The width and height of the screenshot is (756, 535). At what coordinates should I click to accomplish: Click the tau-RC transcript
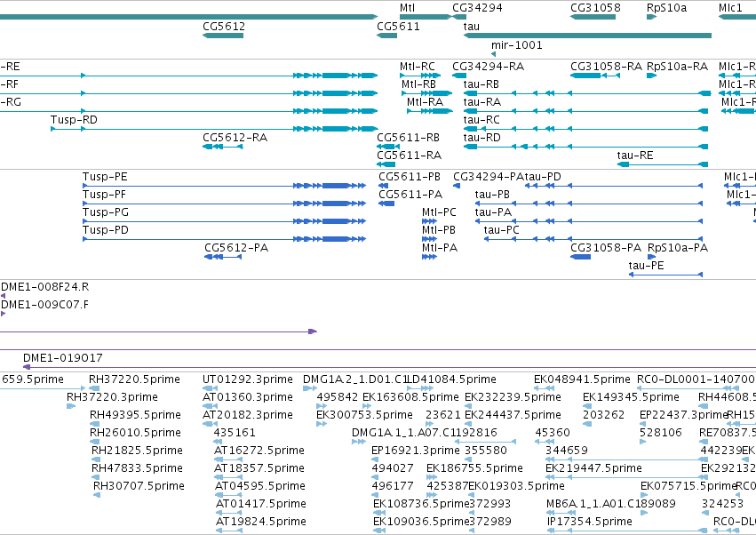[x=585, y=129]
